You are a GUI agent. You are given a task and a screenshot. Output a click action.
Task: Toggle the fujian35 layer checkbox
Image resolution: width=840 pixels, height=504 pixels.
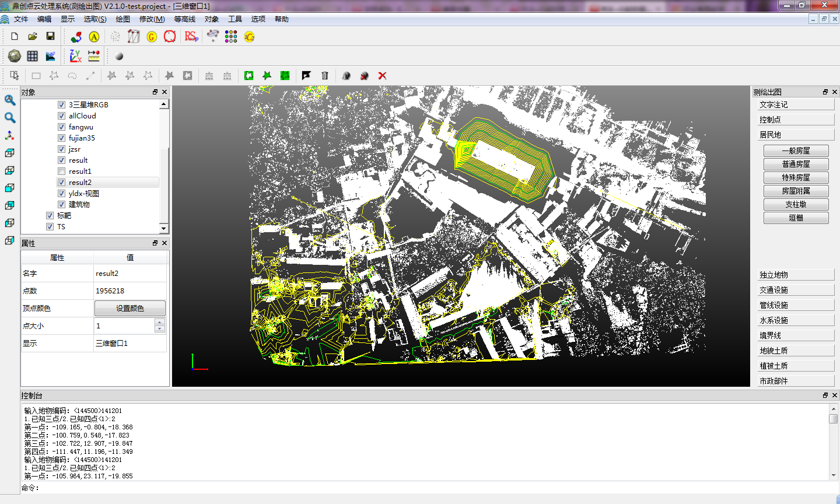coord(61,138)
